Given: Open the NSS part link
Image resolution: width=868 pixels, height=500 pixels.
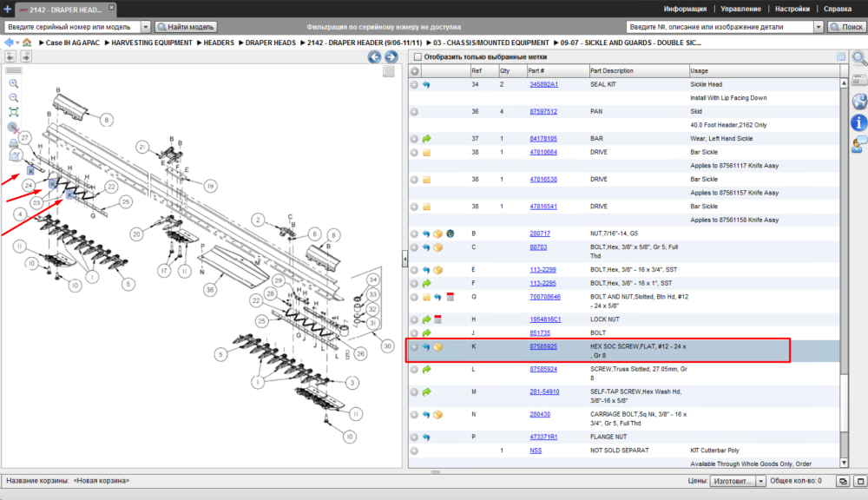Looking at the screenshot, I should (536, 451).
